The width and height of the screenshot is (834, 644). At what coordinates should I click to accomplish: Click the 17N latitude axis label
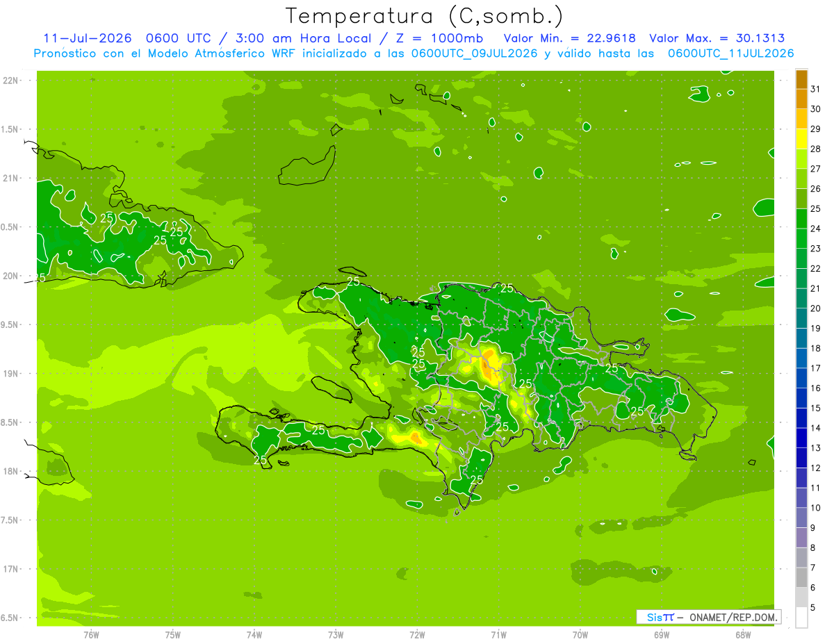coord(10,569)
